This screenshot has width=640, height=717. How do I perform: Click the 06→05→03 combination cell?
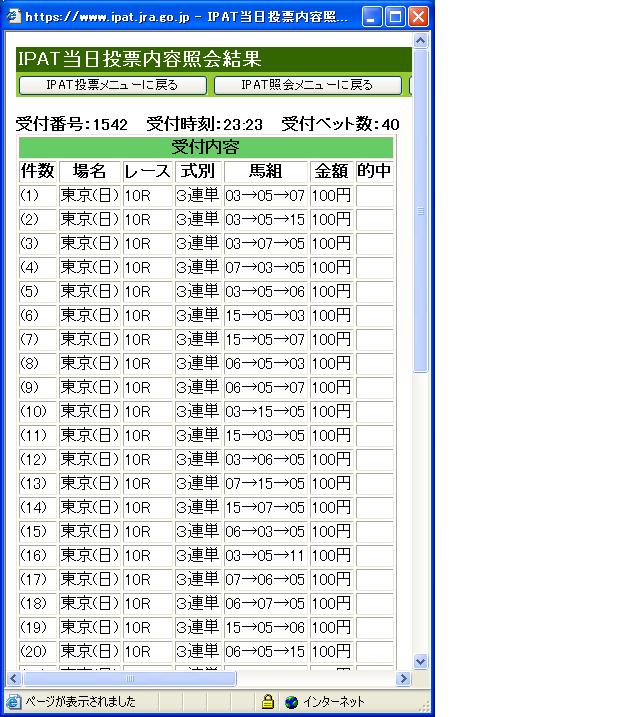tap(266, 364)
